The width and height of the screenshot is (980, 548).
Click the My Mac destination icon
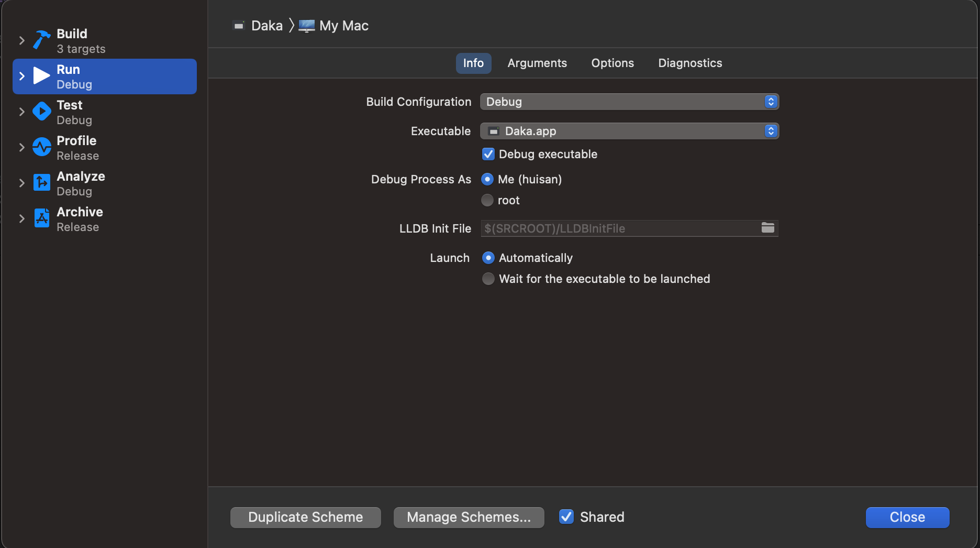tap(307, 26)
